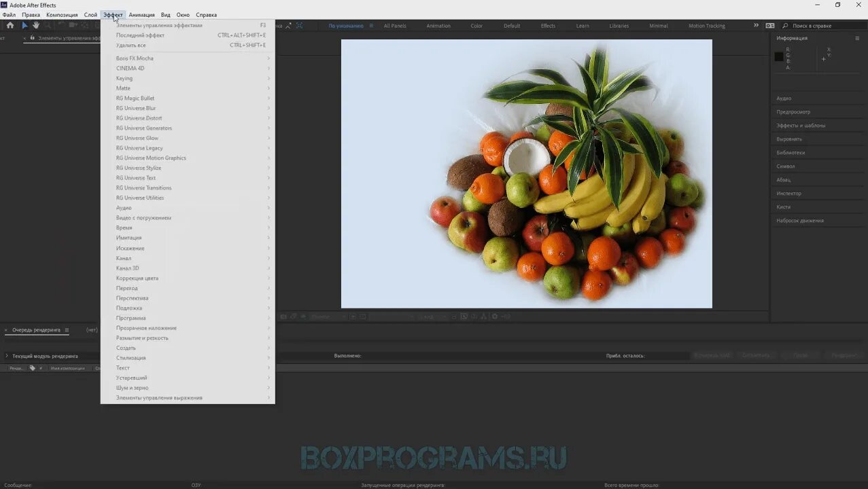
Task: Click the magnifier icon beside help search
Action: 785,25
